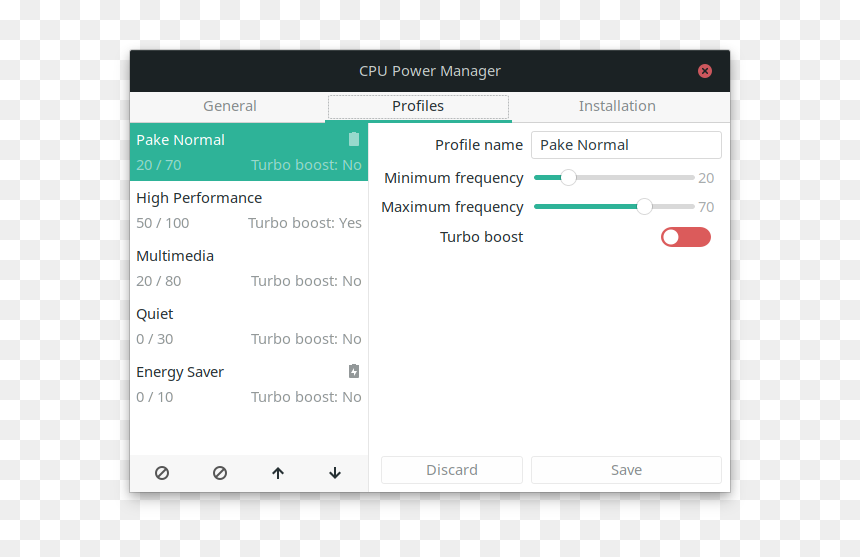
Task: Save the profile settings
Action: click(626, 470)
